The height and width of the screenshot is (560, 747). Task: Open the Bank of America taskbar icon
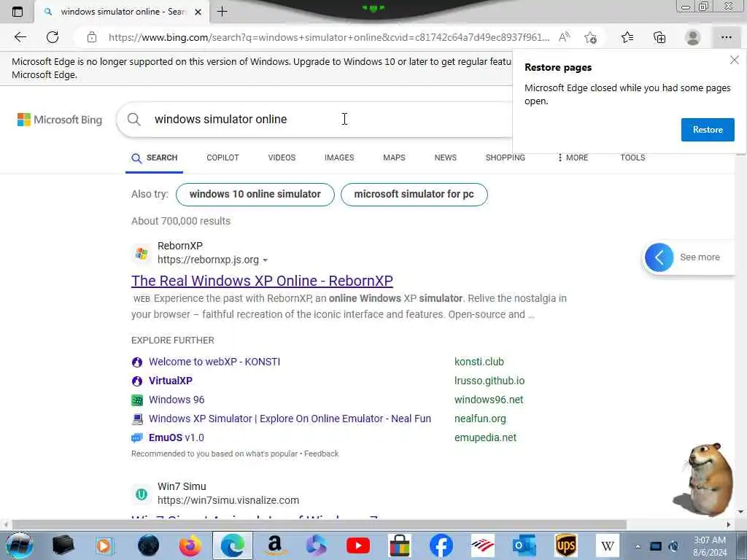pyautogui.click(x=483, y=545)
